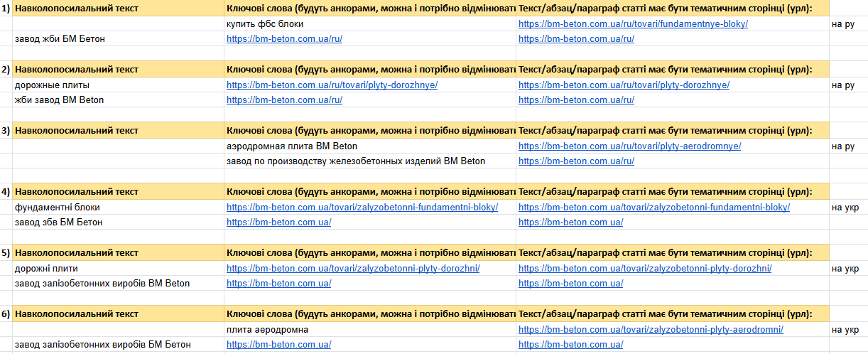The image size is (868, 354).
Task: Open keywords-column link in "жби завод BM Beton" row
Action: tap(284, 100)
